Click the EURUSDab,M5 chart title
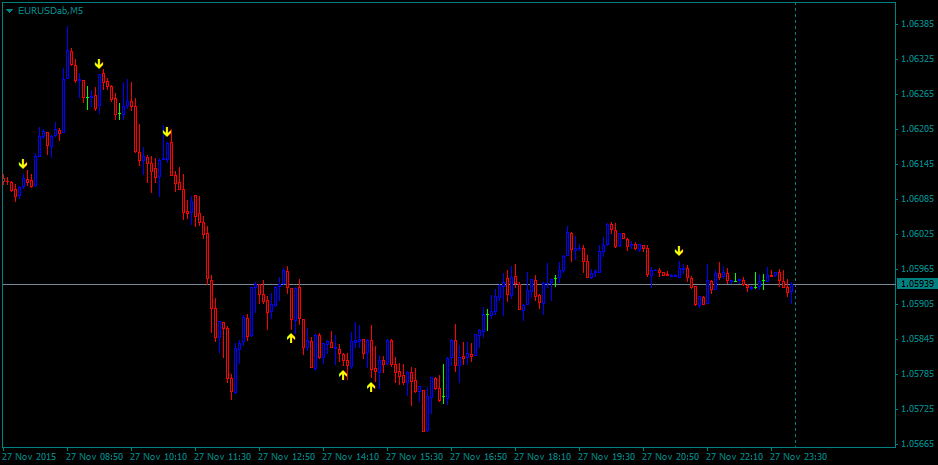938x465 pixels. [50, 11]
